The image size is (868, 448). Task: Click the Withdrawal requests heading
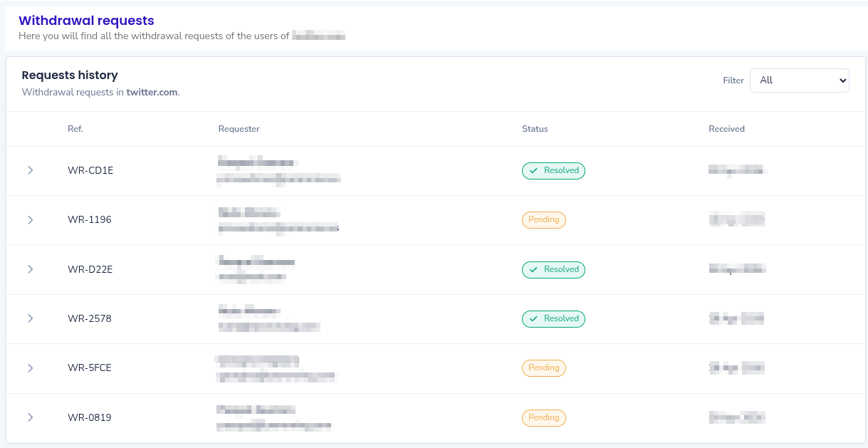coord(86,20)
